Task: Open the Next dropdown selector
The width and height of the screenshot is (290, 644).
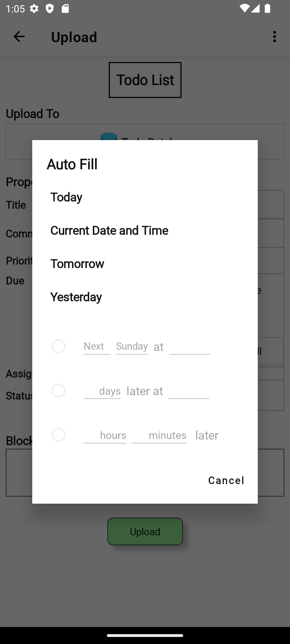Action: (x=97, y=346)
